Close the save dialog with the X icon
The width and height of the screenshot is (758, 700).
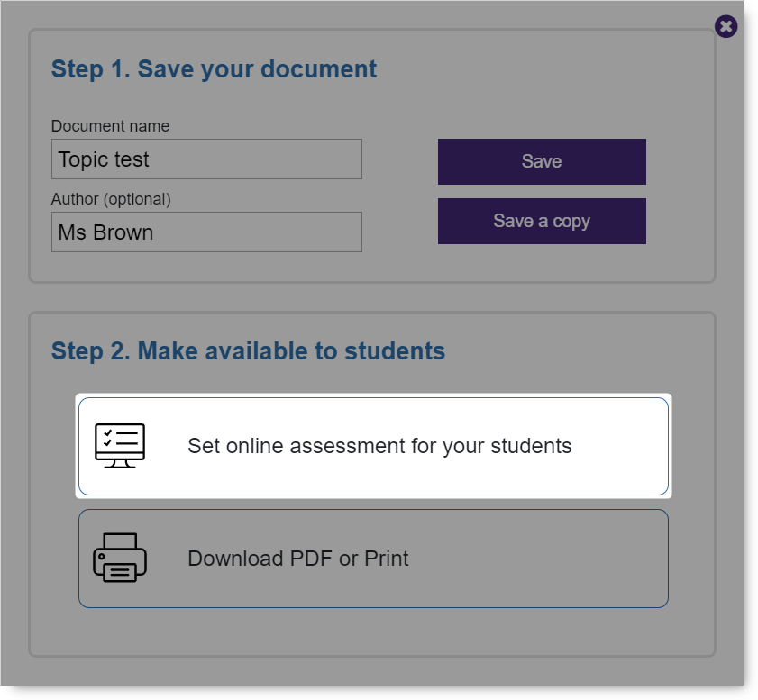pyautogui.click(x=726, y=26)
